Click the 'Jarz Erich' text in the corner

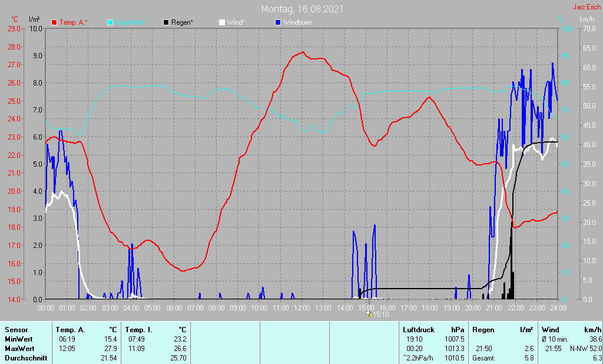[x=587, y=7]
